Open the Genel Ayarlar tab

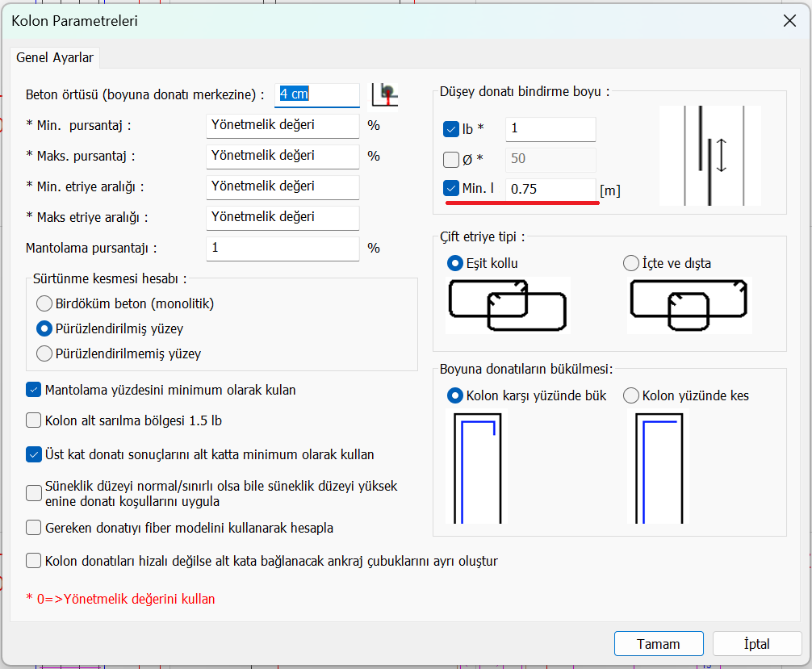pyautogui.click(x=55, y=57)
